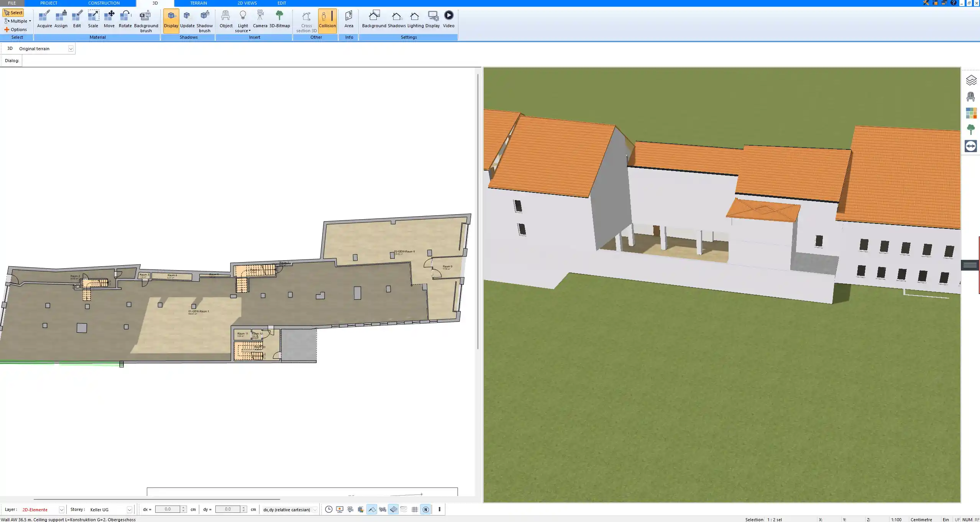Open the Background brush tool
980x522 pixels.
click(x=146, y=21)
